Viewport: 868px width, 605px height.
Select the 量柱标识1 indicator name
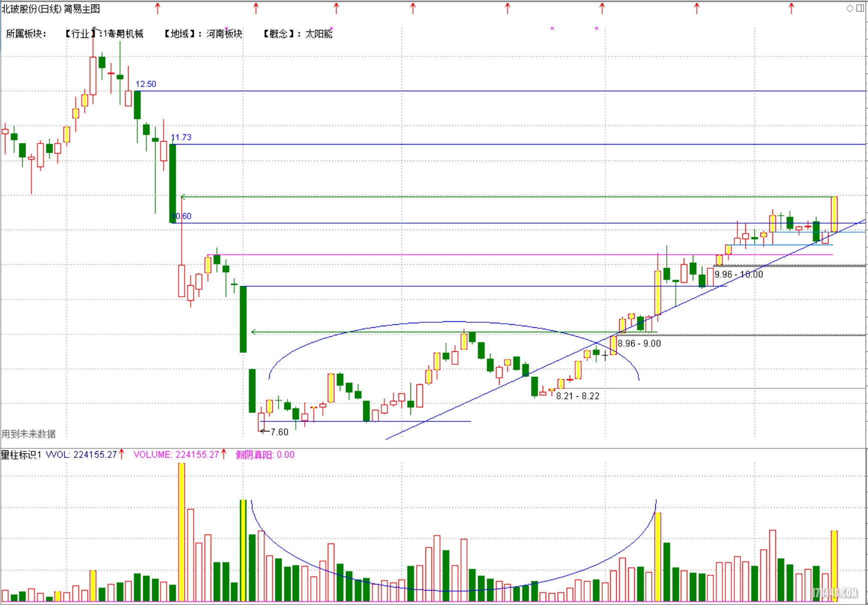(x=21, y=454)
